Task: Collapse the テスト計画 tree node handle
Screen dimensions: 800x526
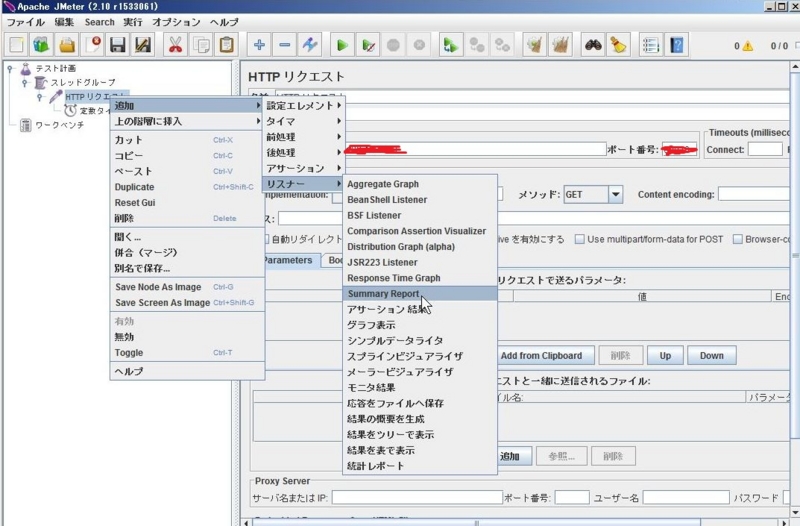Action: tap(10, 68)
